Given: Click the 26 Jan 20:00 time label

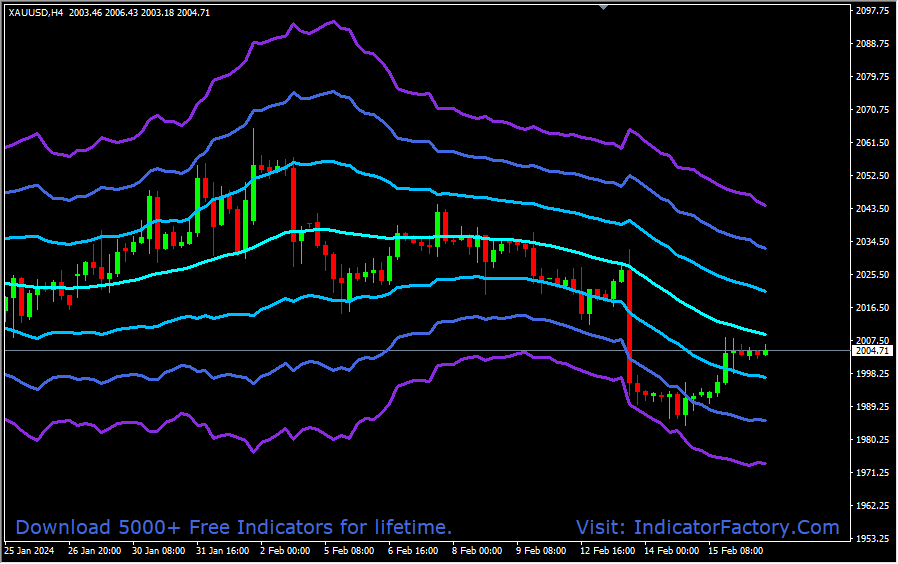Looking at the screenshot, I should pos(94,551).
